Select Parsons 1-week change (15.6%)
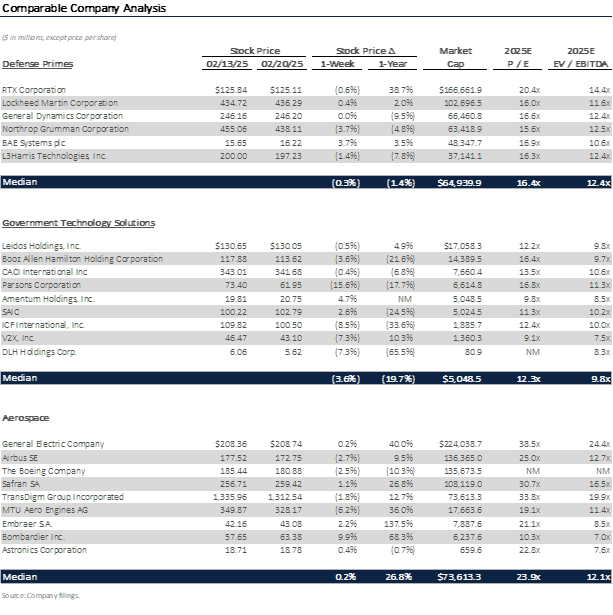This screenshot has width=613, height=615. 345,285
